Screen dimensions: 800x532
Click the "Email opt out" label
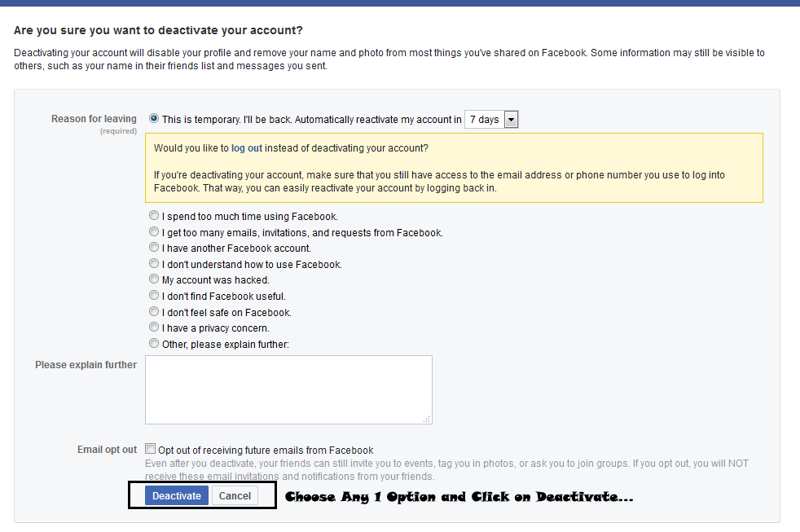[x=108, y=450]
